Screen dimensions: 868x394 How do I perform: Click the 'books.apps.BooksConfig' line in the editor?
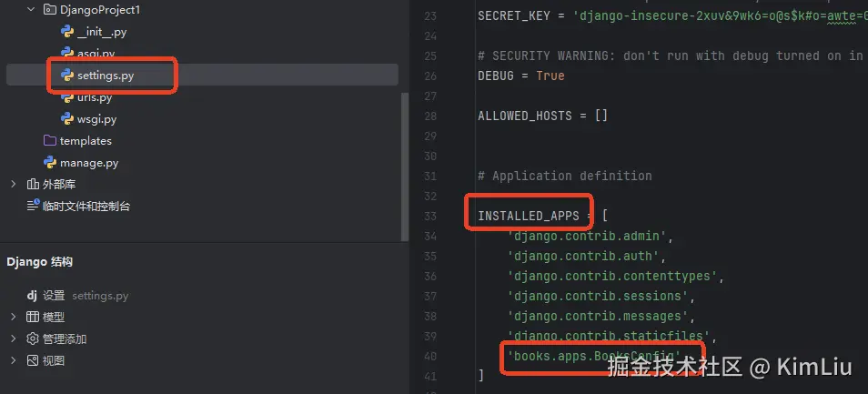click(595, 355)
